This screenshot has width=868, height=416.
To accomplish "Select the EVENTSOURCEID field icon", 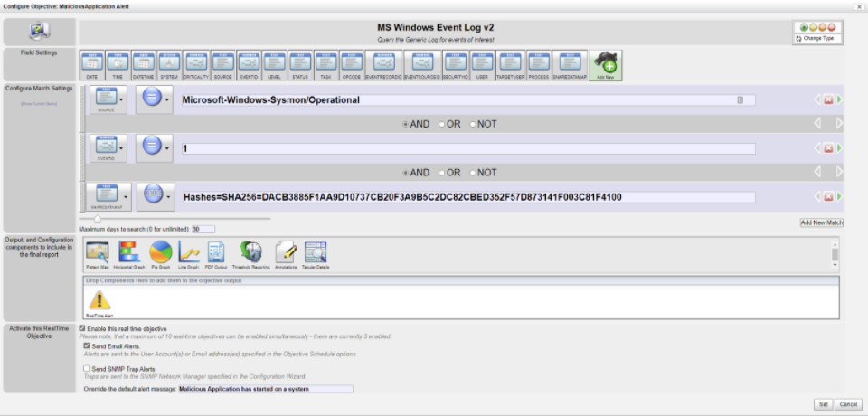I will point(422,67).
